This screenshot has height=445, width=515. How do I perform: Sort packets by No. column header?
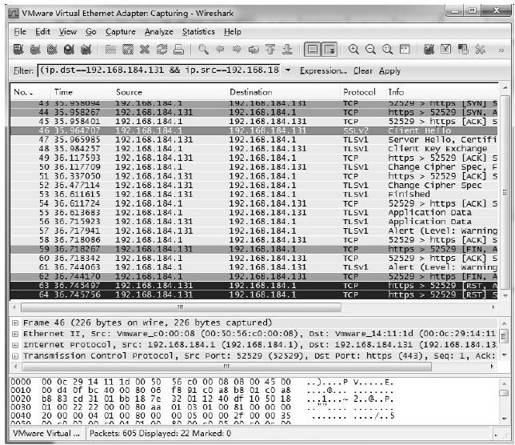tap(31, 92)
